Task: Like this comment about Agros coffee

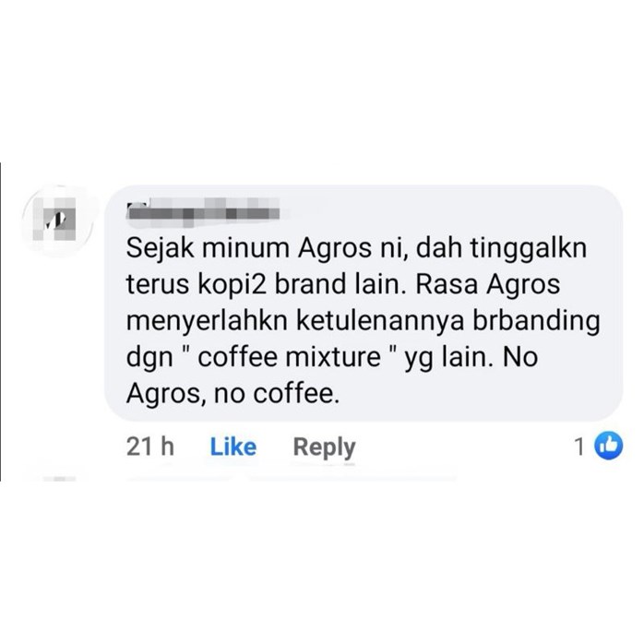Action: tap(233, 447)
